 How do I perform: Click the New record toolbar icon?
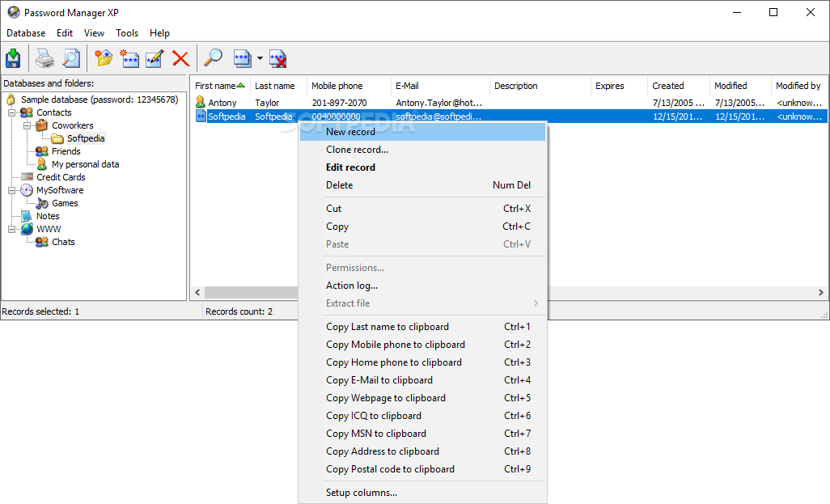pyautogui.click(x=129, y=58)
